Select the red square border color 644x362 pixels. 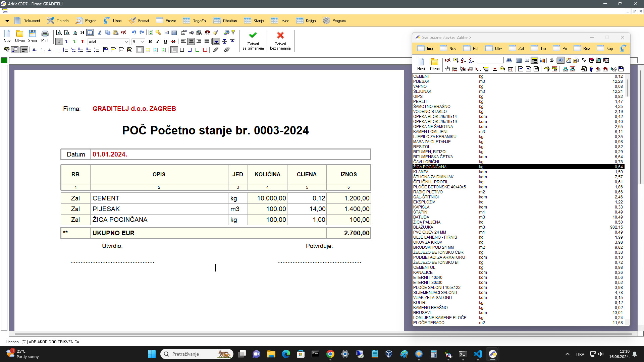pos(205,50)
